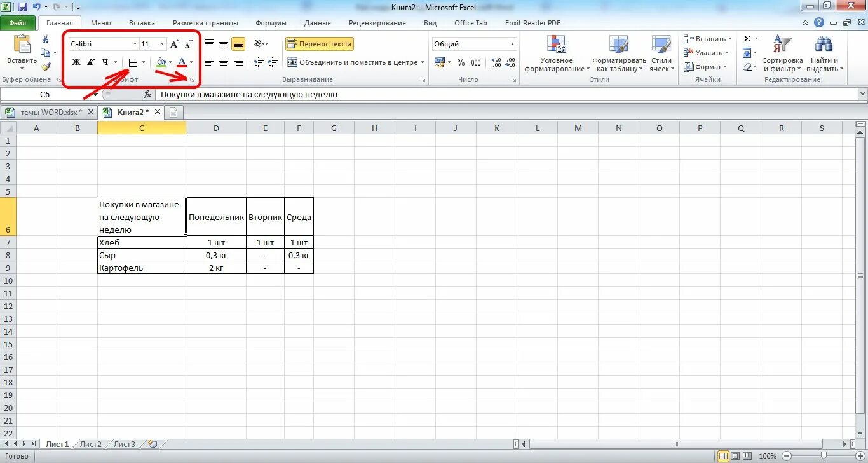Toggle Wrap Text (Перенос текста)
The image size is (868, 463).
pos(319,44)
